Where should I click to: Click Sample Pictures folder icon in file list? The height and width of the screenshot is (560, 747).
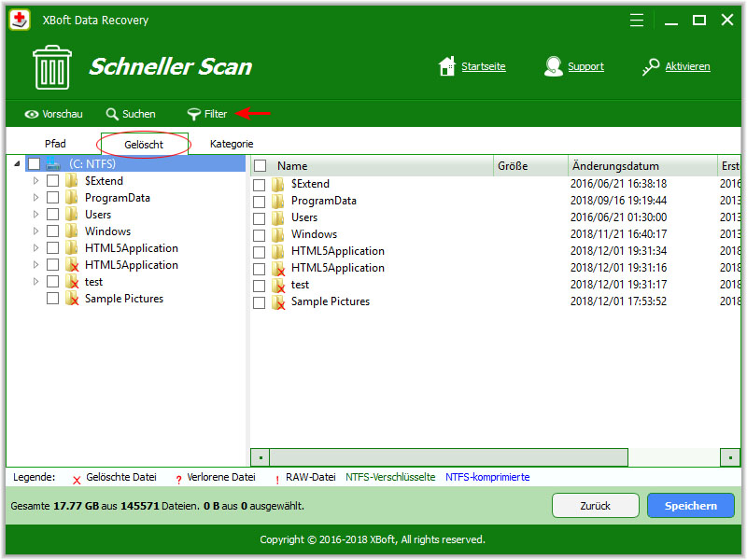[278, 301]
